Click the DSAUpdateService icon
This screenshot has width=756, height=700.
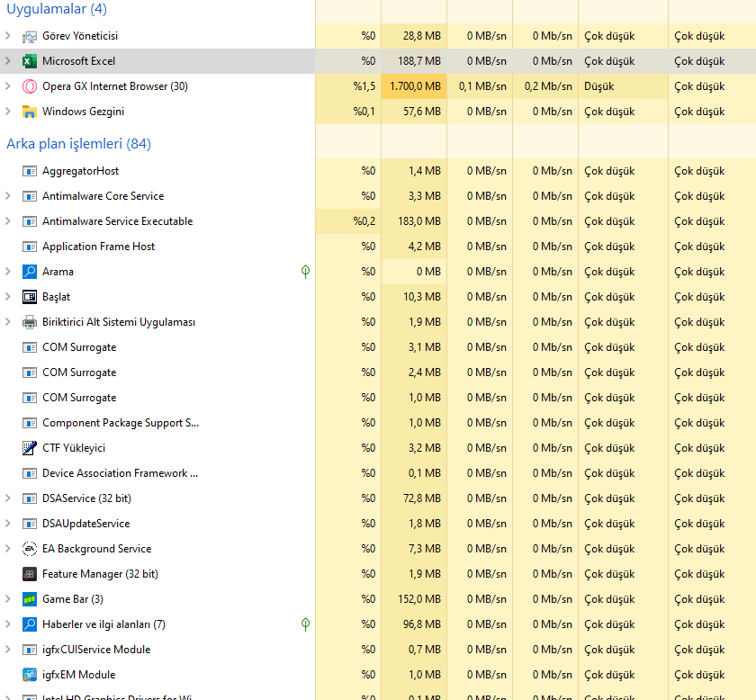coord(30,524)
